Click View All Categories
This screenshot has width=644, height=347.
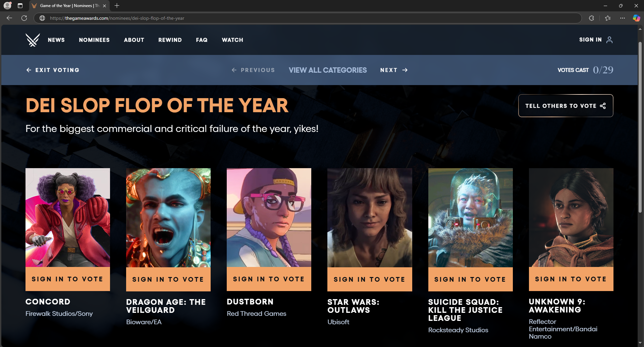click(328, 70)
